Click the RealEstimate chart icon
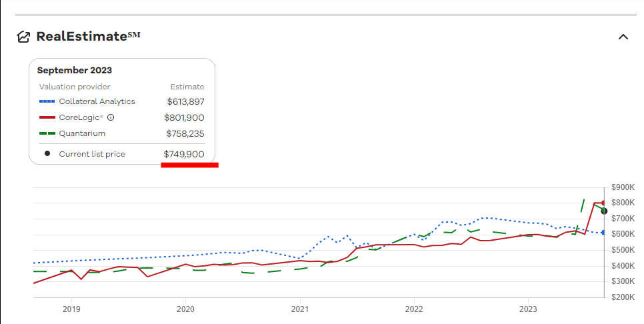The height and width of the screenshot is (324, 644). pyautogui.click(x=23, y=37)
